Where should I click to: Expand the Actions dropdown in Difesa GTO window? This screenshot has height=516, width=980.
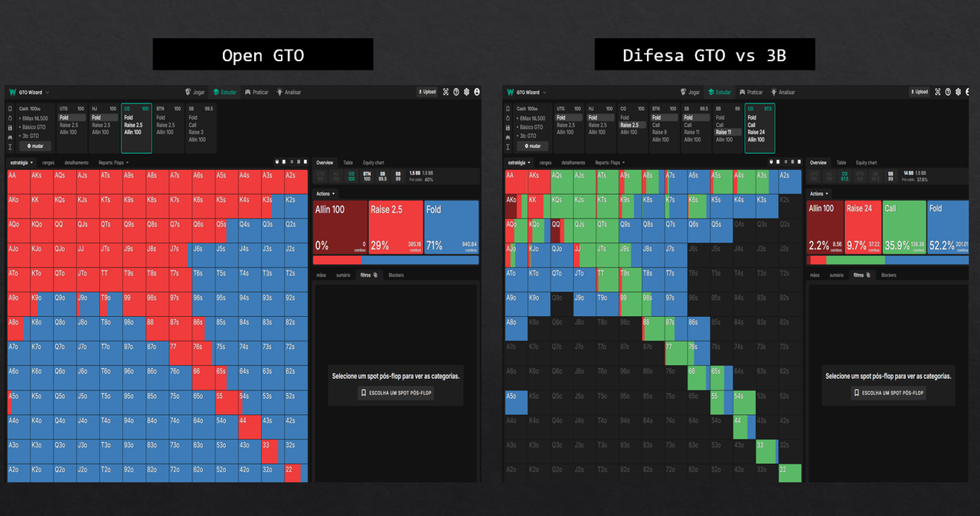pyautogui.click(x=819, y=194)
